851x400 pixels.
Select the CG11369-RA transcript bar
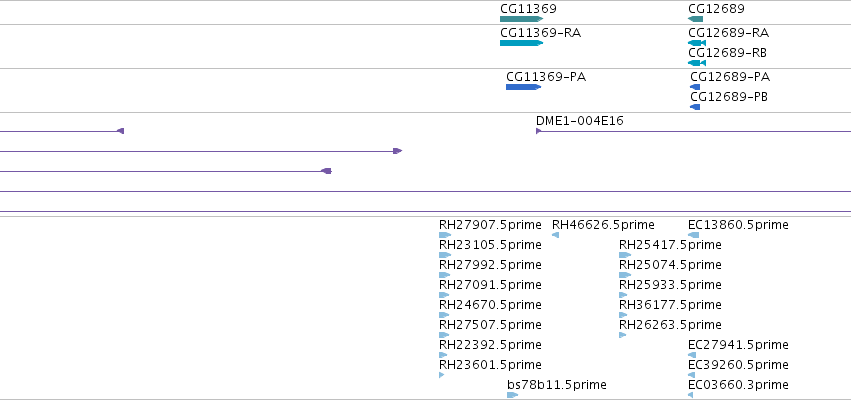(x=522, y=43)
